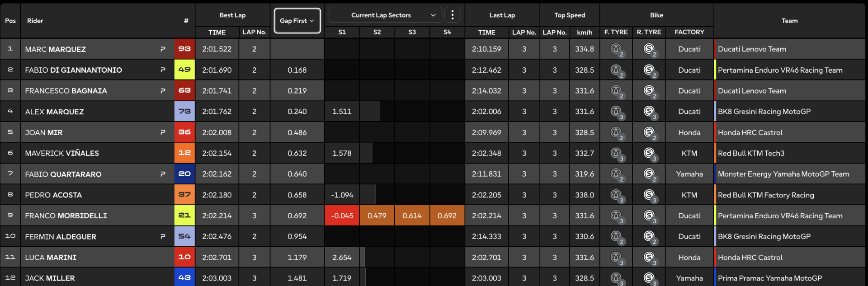This screenshot has height=286, width=868.
Task: Click Bagnaia rear tyre icon
Action: point(650,91)
